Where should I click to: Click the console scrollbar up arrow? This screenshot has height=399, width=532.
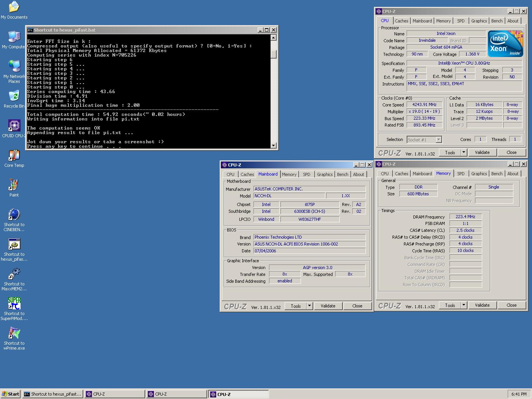(274, 38)
